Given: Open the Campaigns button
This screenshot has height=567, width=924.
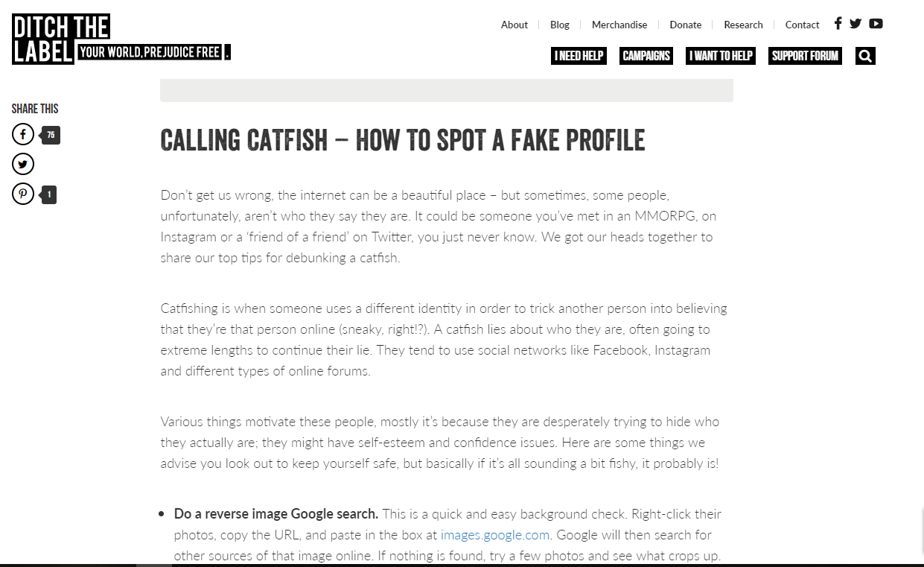Looking at the screenshot, I should pos(646,56).
